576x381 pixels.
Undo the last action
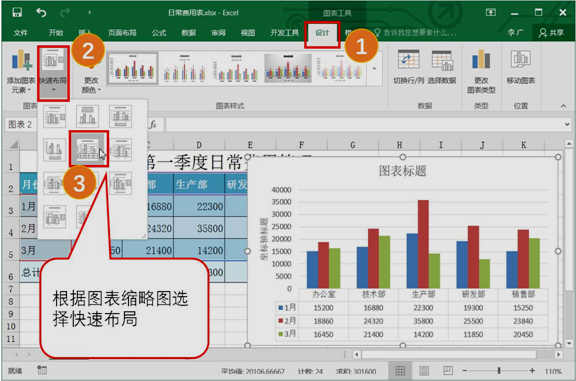41,13
